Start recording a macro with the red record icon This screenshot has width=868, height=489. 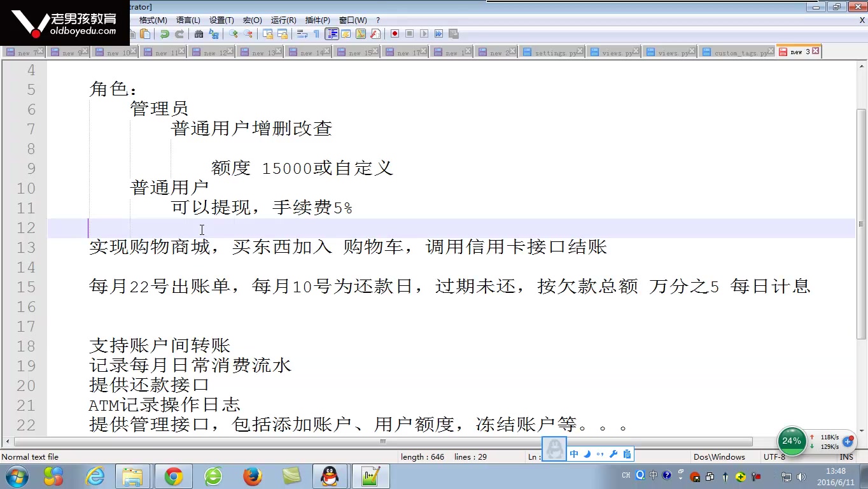point(395,34)
